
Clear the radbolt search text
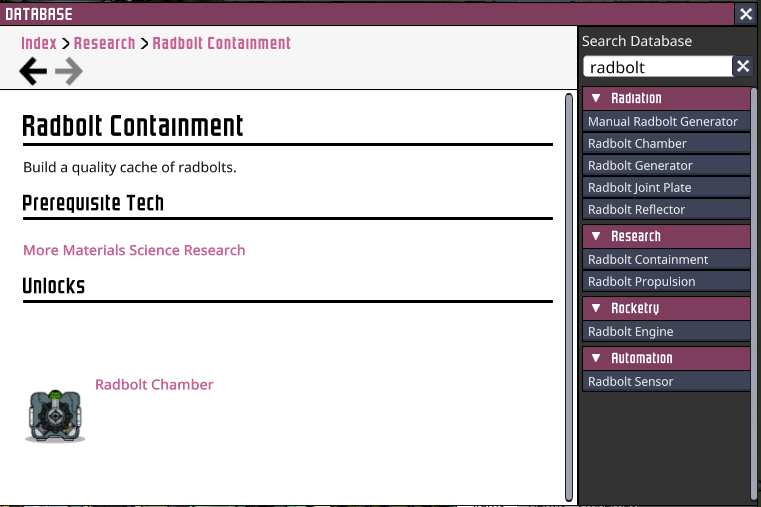(x=743, y=66)
